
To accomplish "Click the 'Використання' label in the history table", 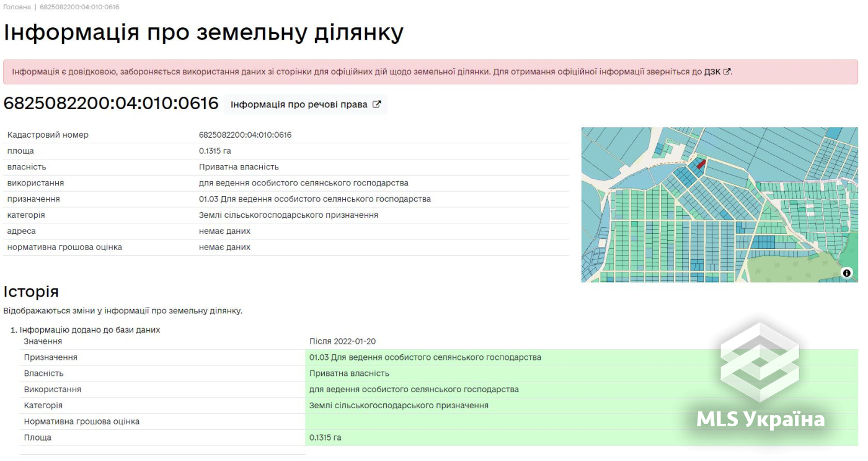I will point(52,390).
